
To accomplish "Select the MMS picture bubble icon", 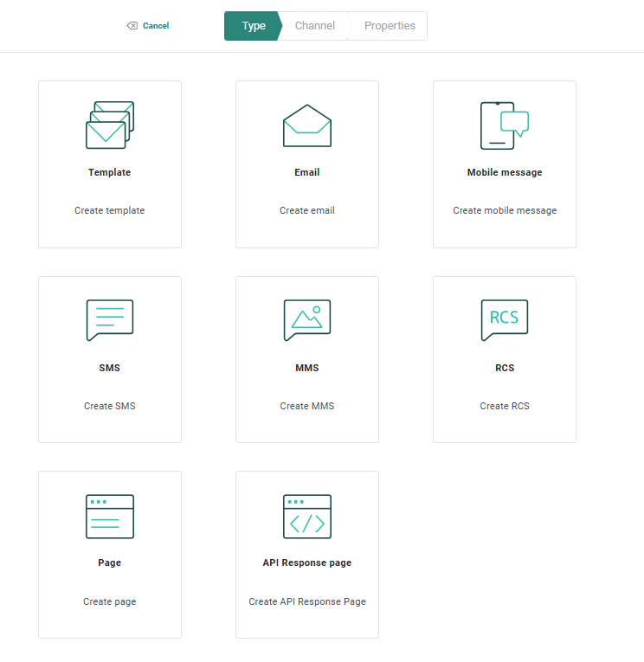I will [x=307, y=320].
